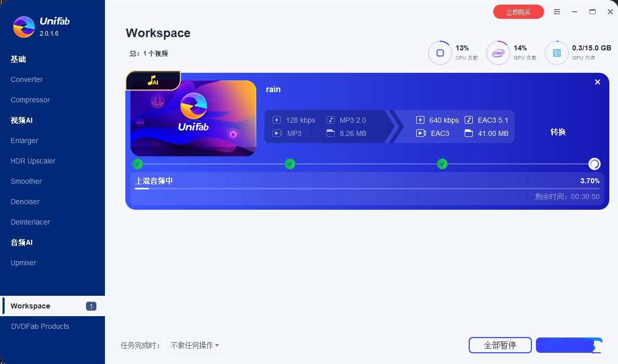Viewport: 618px width, 364px height.
Task: Open the Upmixer audio AI tool
Action: coord(23,263)
